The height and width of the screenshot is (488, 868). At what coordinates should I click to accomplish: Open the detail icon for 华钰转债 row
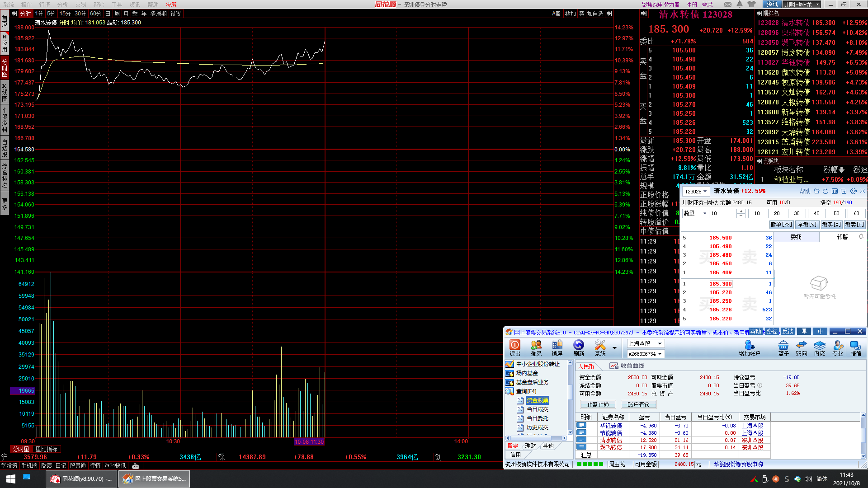pos(582,425)
